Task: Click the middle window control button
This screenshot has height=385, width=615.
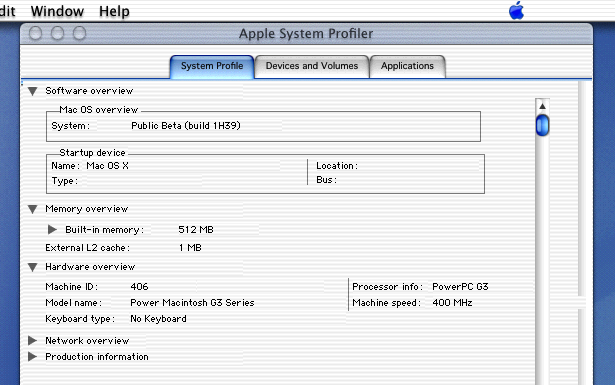Action: click(x=57, y=33)
